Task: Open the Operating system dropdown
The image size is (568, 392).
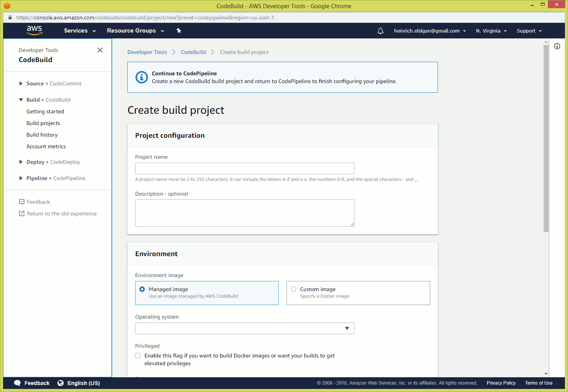Action: pos(245,328)
